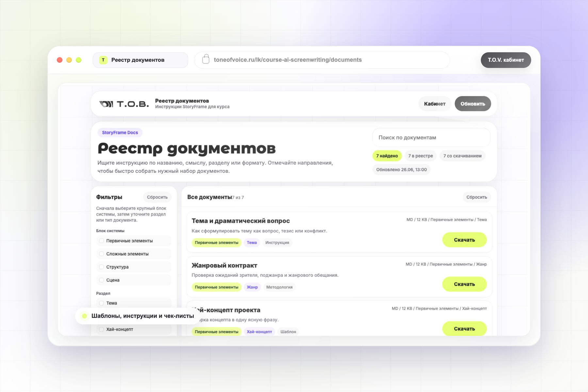Click the T.O.B. logo
The width and height of the screenshot is (588, 392).
(x=124, y=104)
